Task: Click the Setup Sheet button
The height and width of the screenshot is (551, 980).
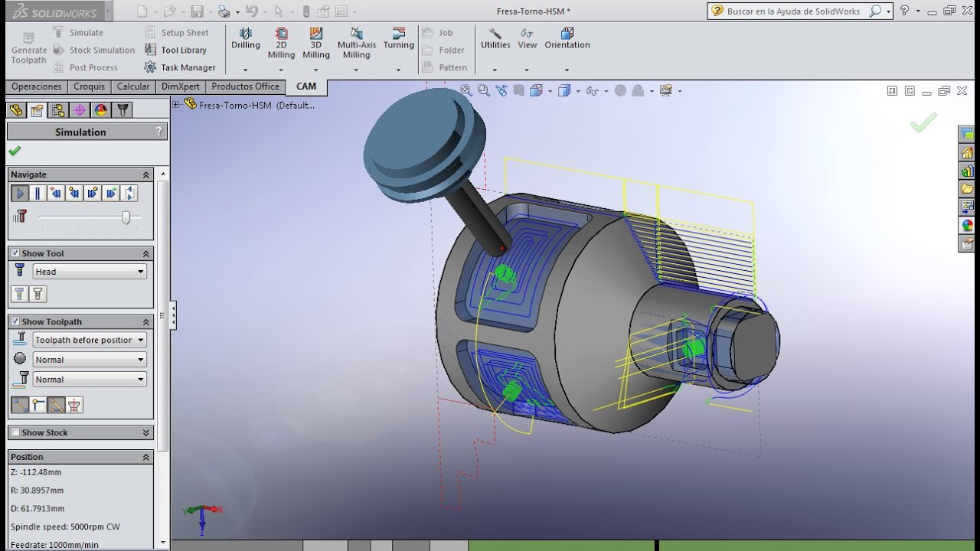Action: [x=177, y=33]
